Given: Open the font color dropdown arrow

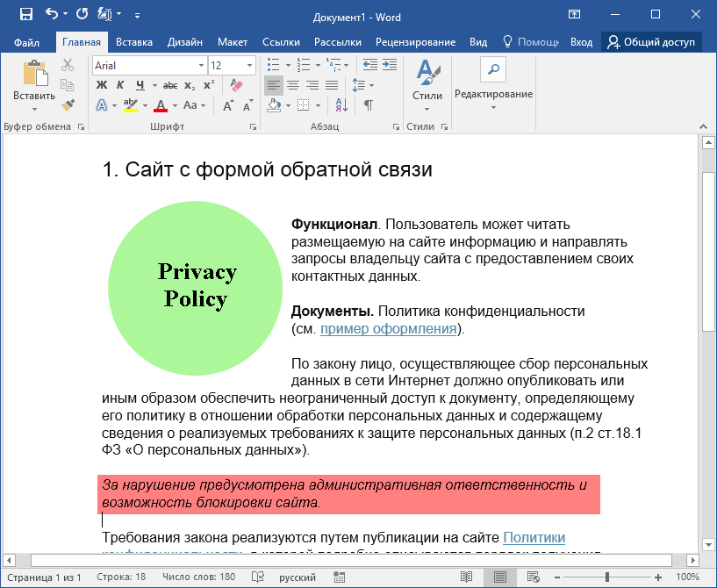Looking at the screenshot, I should click(175, 105).
